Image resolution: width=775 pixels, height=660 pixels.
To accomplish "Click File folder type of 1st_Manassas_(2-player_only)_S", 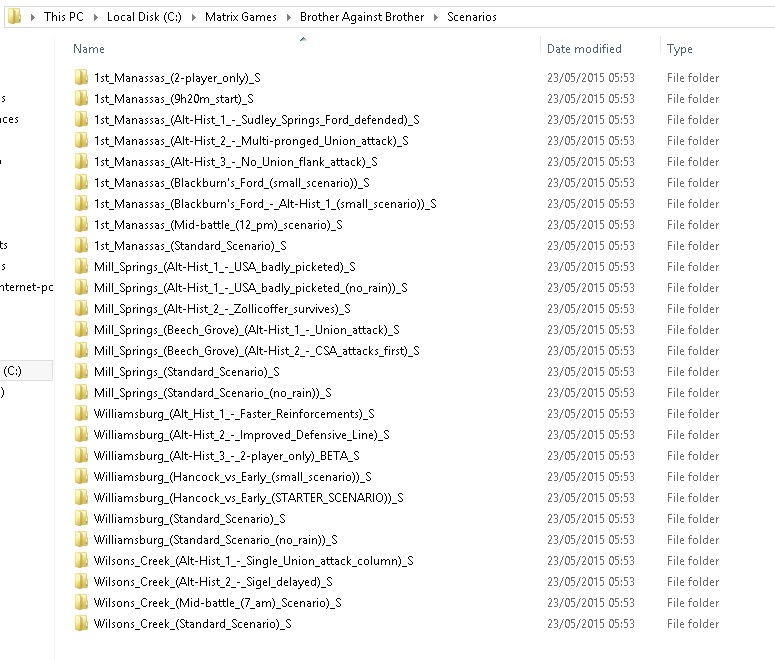I will [693, 78].
